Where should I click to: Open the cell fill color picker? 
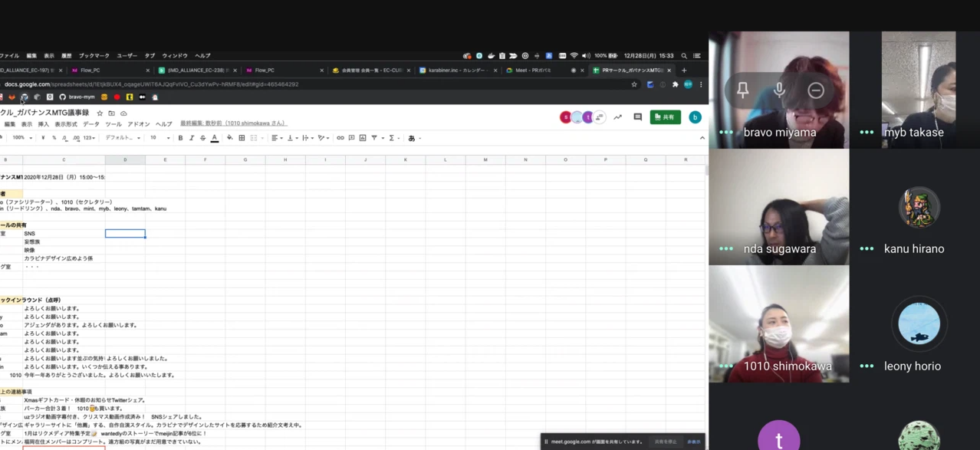point(229,138)
